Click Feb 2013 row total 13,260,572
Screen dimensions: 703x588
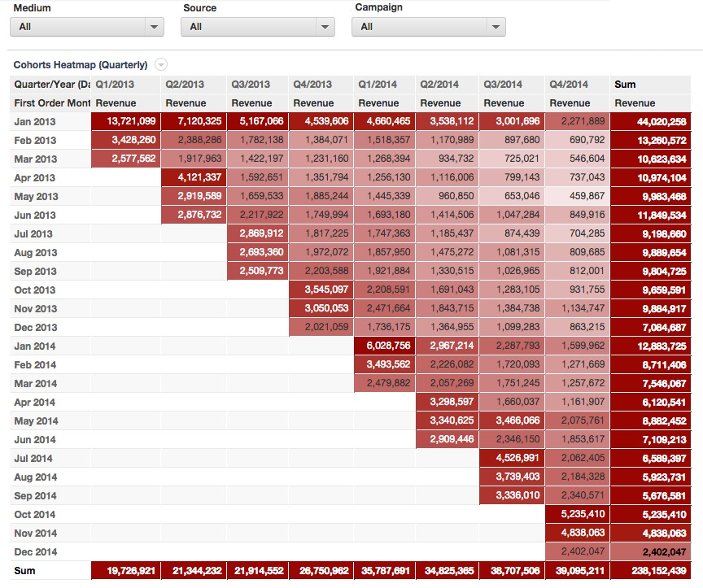pos(651,141)
